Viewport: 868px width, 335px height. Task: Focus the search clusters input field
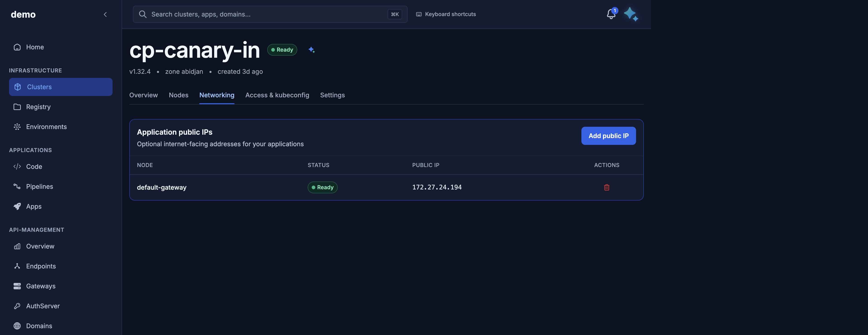(x=270, y=14)
